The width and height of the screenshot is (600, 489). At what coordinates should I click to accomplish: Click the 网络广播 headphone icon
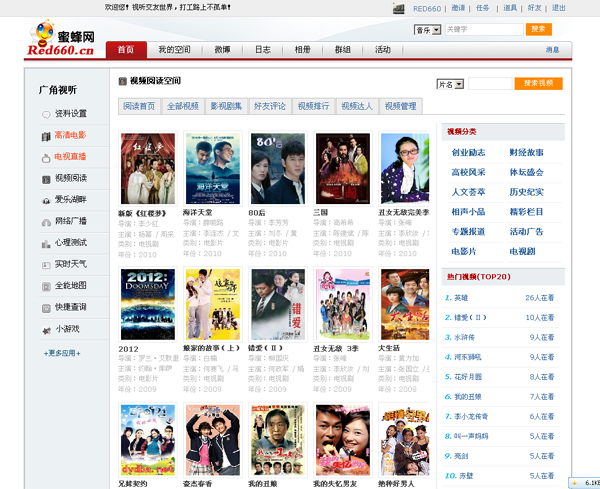(x=46, y=222)
